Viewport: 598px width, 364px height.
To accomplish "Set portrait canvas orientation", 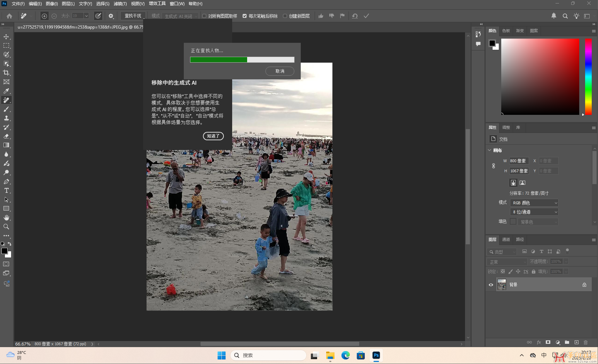I will [x=513, y=183].
